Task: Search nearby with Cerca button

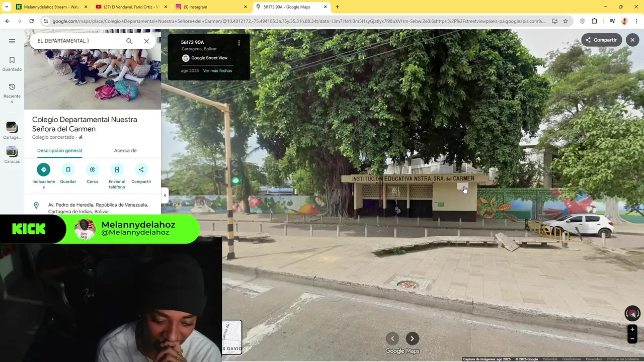Action: coord(93,173)
